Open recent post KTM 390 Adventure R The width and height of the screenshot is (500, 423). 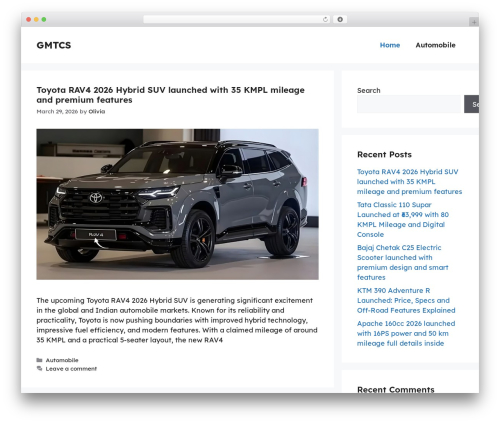406,300
